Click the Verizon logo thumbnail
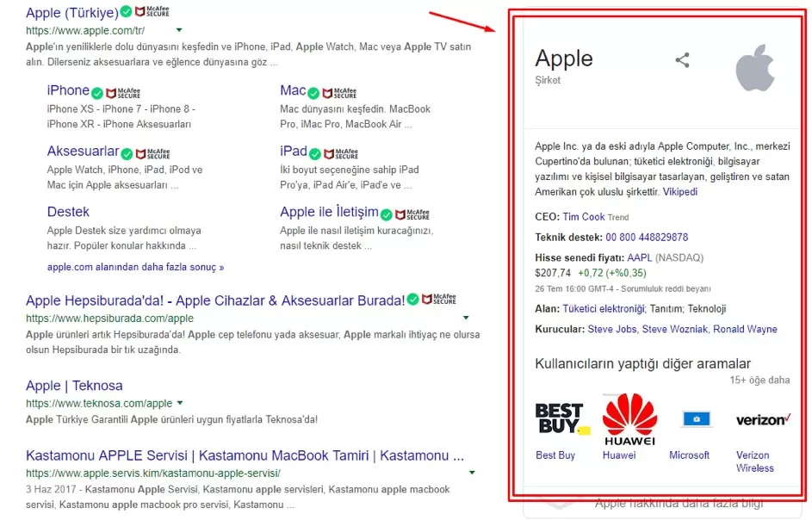 pyautogui.click(x=763, y=419)
